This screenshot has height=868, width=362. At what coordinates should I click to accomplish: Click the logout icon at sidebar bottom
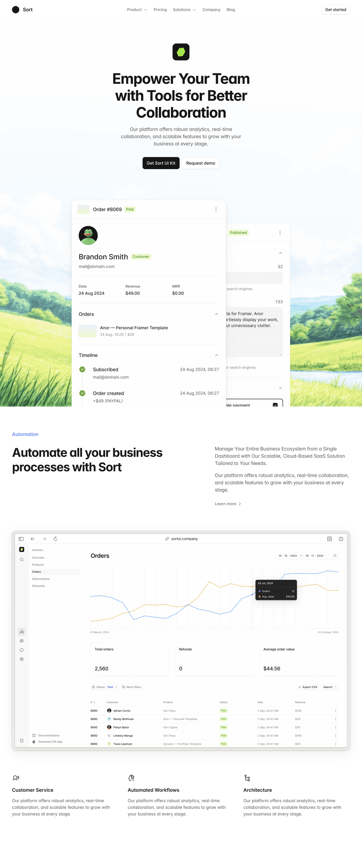tap(22, 741)
